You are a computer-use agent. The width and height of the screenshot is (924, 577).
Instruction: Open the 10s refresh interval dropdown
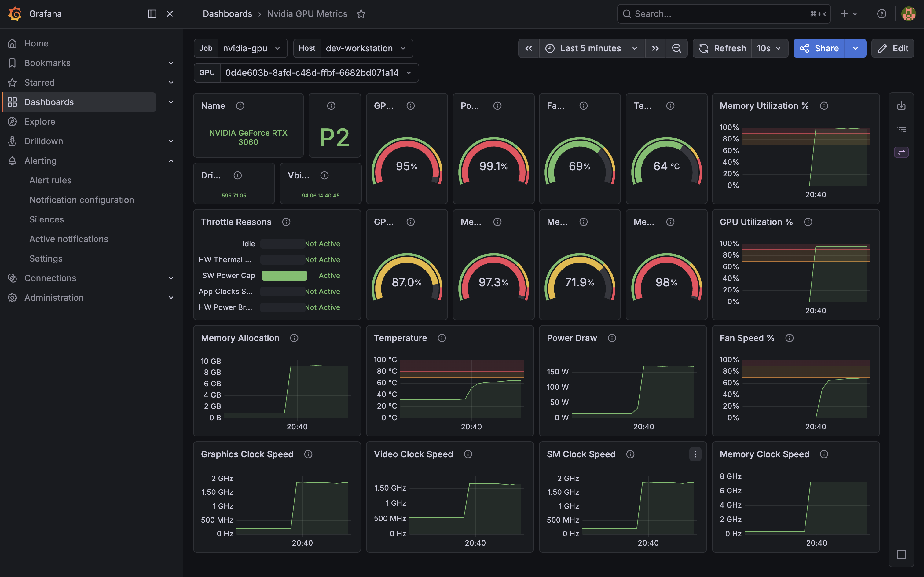(x=769, y=48)
